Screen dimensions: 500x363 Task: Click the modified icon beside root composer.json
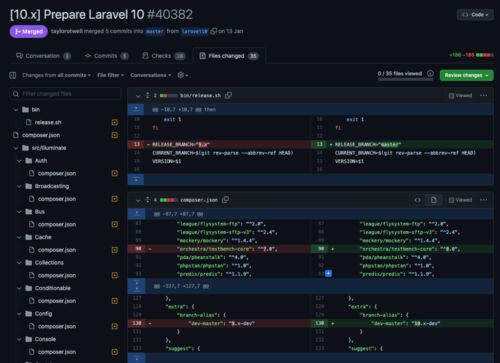coord(115,135)
